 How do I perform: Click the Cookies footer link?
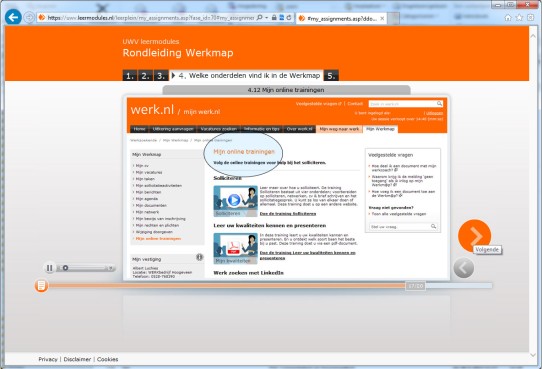[108, 359]
